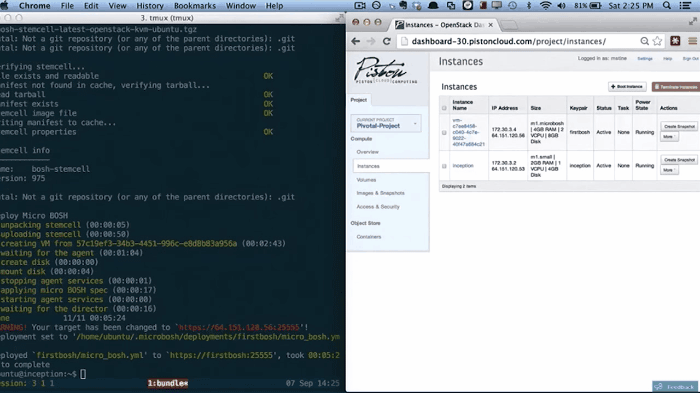
Task: Open the Settings link in dashboard header
Action: coord(645,59)
